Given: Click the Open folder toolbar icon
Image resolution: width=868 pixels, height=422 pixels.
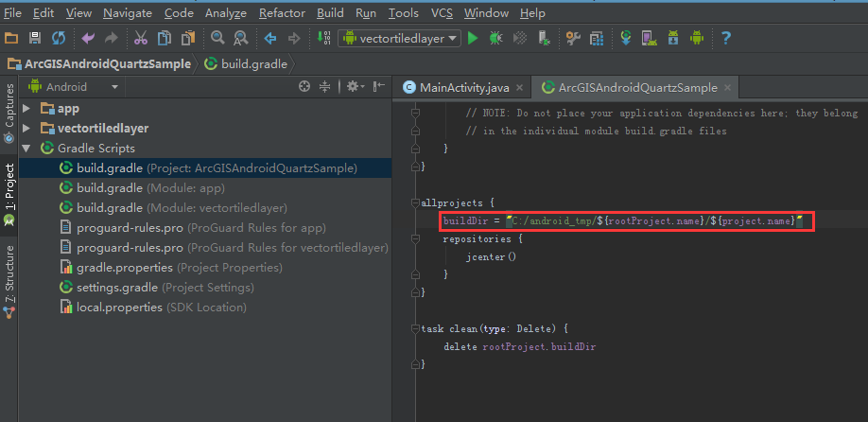Looking at the screenshot, I should point(11,38).
